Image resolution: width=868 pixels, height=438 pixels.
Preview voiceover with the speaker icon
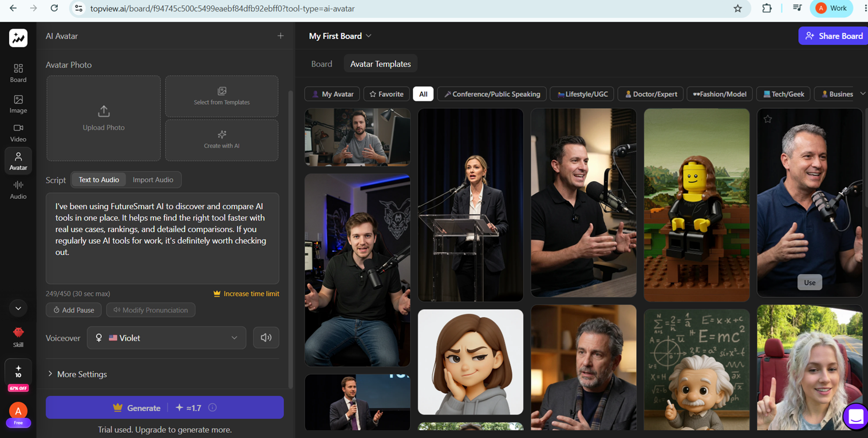[x=266, y=338]
